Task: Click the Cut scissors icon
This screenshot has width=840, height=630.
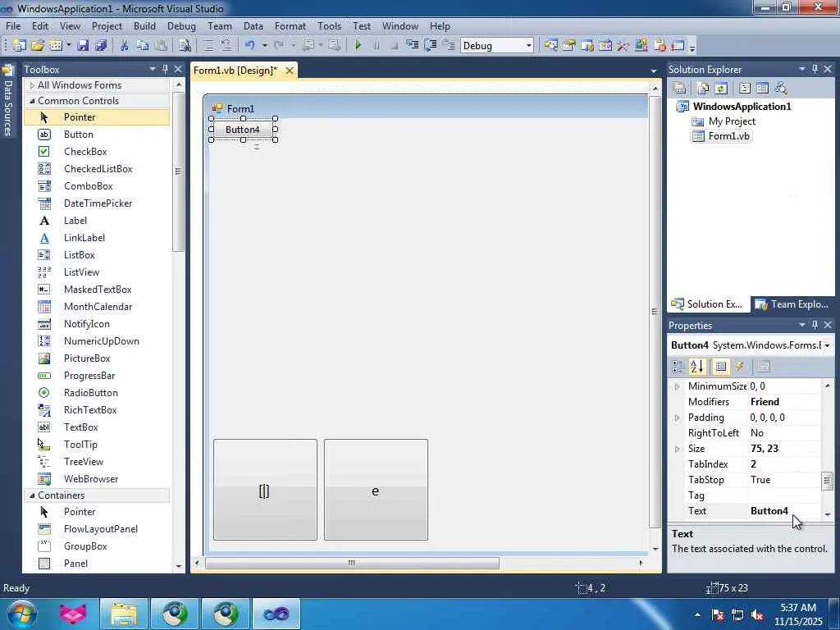Action: [125, 46]
